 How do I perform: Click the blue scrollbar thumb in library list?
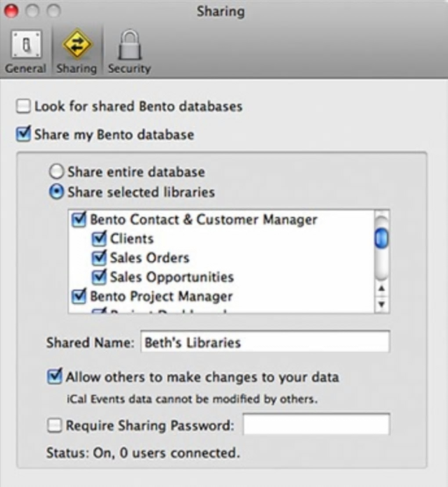382,238
